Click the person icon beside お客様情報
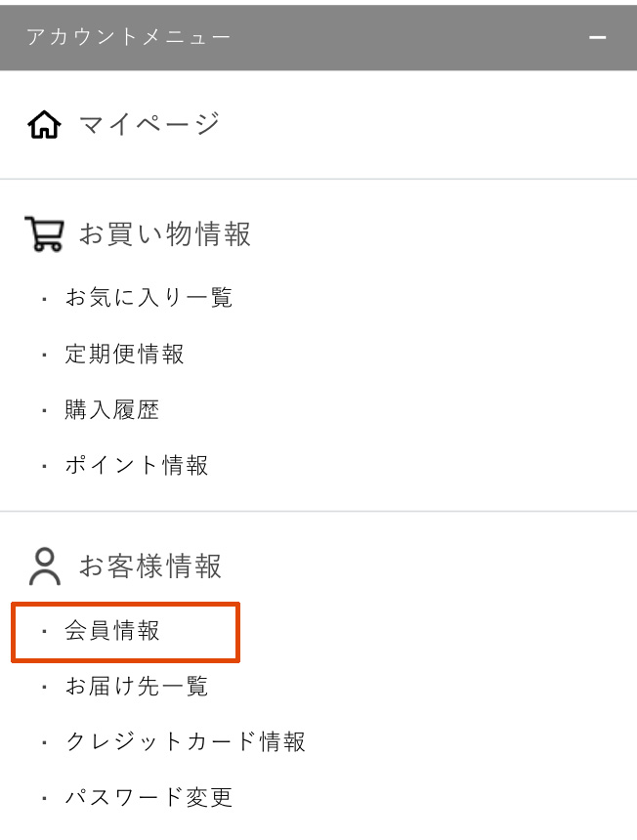The height and width of the screenshot is (840, 637). [x=44, y=566]
